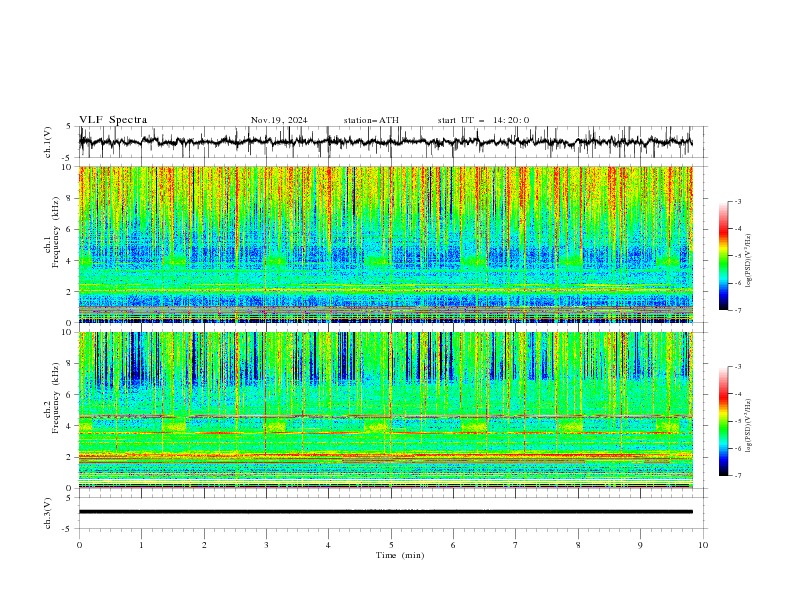This screenshot has width=792, height=612.
Task: Click the '8' kHz tick of ch.2 spectrogram
Action: [70, 364]
